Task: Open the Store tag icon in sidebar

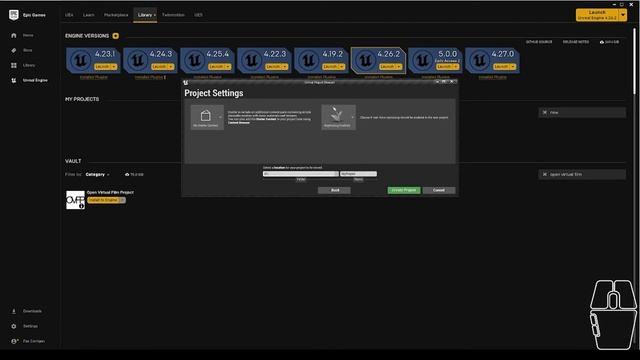Action: pyautogui.click(x=14, y=50)
